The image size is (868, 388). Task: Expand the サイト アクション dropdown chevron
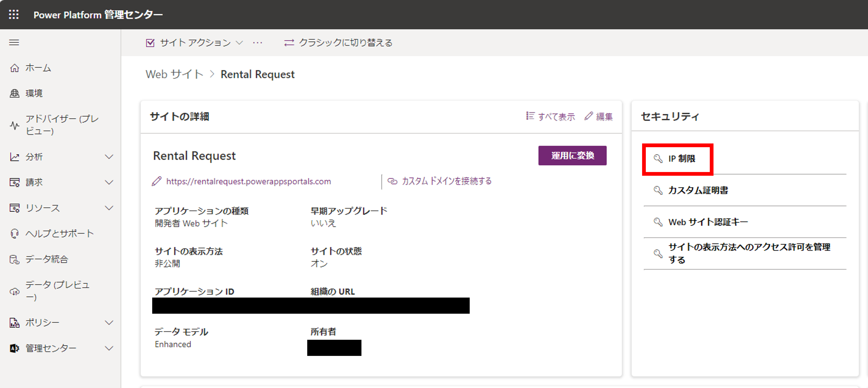(239, 43)
